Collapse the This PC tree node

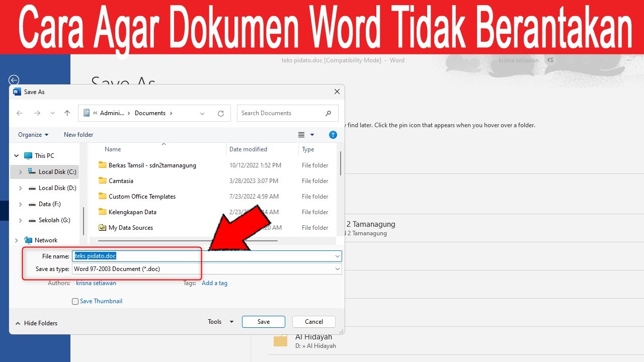(17, 156)
